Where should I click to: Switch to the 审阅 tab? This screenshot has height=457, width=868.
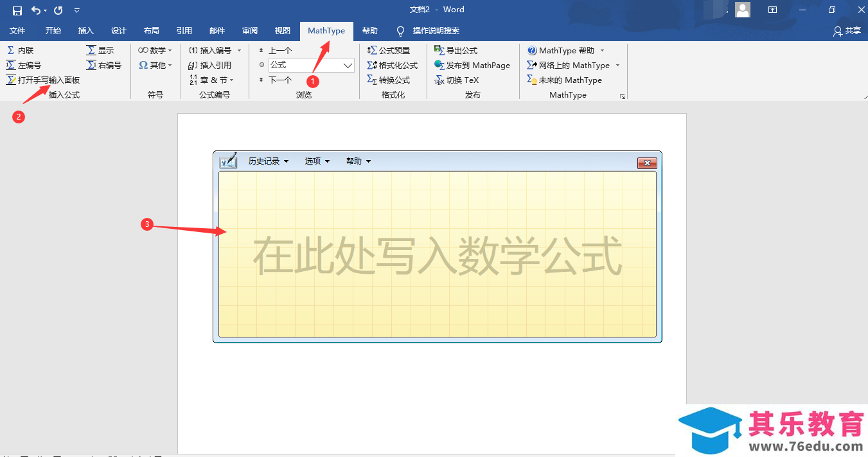tap(250, 31)
